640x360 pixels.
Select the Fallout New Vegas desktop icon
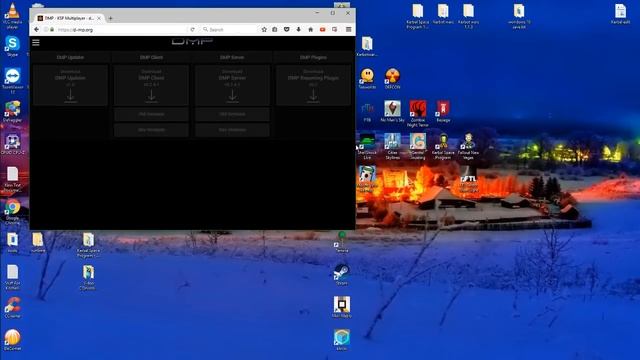[x=468, y=146]
